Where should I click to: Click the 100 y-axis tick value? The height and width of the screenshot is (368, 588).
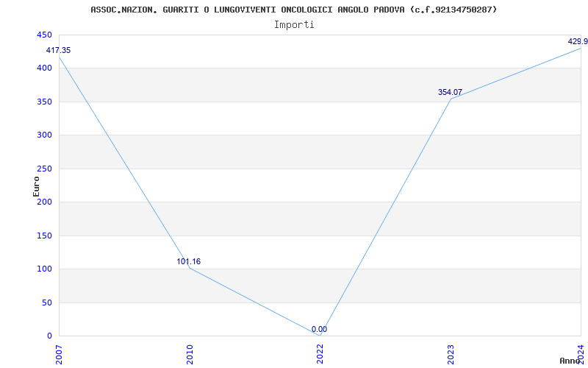pyautogui.click(x=43, y=269)
